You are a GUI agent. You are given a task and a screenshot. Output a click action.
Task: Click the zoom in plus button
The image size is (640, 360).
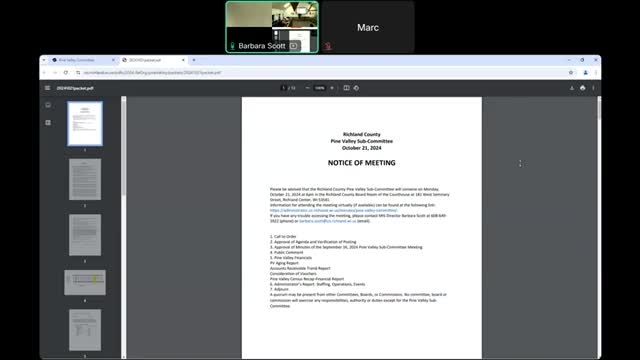332,88
